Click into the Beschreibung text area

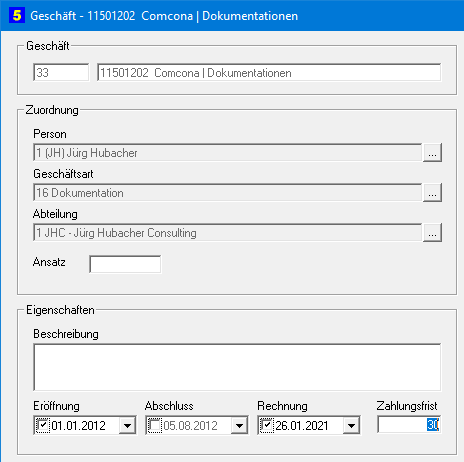coord(237,367)
